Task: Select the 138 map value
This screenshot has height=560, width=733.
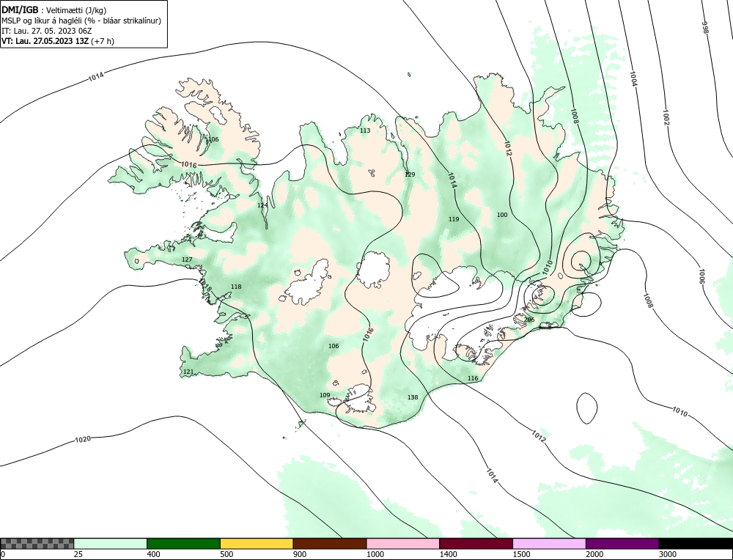Action: point(412,397)
